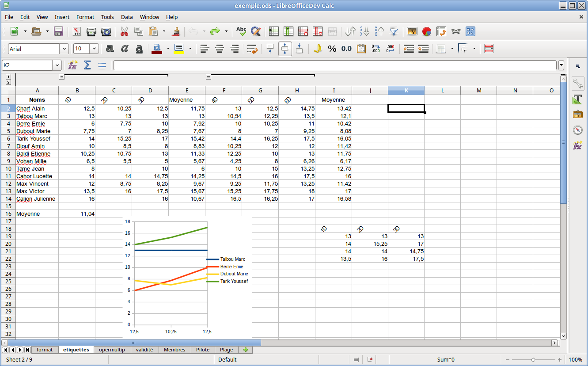Viewport: 588px width, 366px height.
Task: Switch to the Membres sheet tab
Action: [x=175, y=350]
